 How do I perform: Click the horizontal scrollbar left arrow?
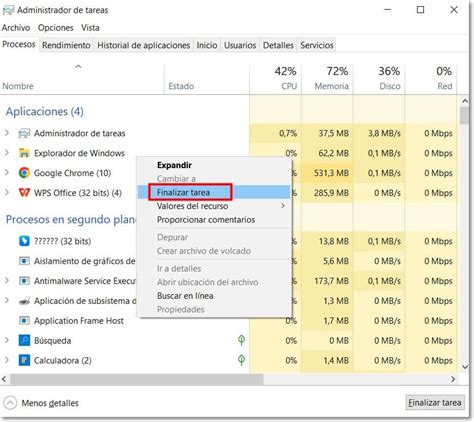pos(4,379)
